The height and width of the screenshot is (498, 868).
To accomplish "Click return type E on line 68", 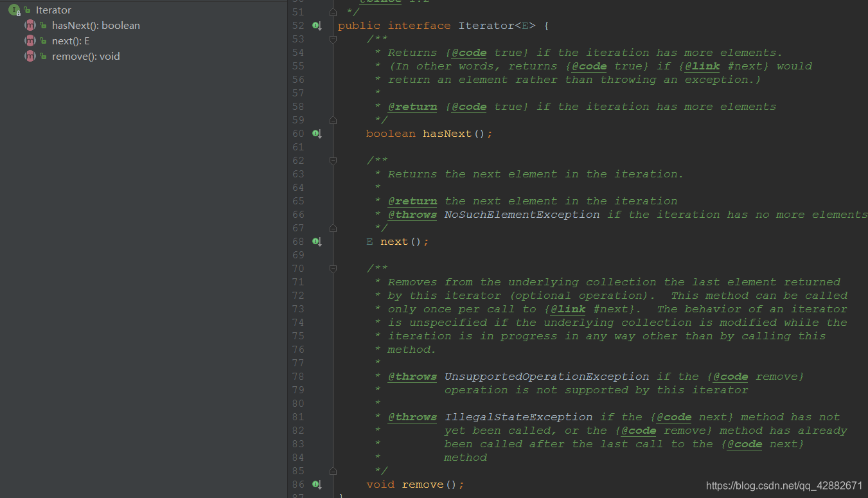I will 369,242.
